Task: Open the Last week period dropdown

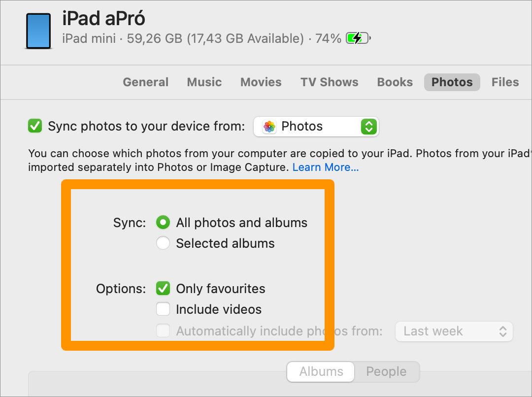Action: click(454, 331)
